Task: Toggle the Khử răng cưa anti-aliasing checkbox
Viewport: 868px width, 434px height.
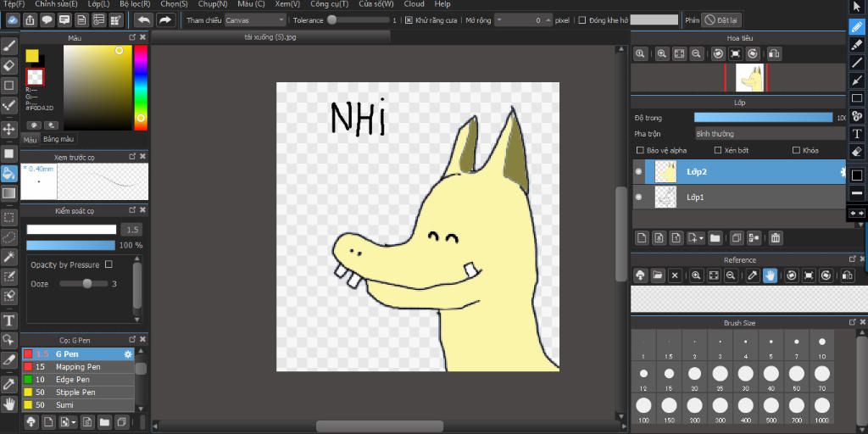Action: pos(409,20)
